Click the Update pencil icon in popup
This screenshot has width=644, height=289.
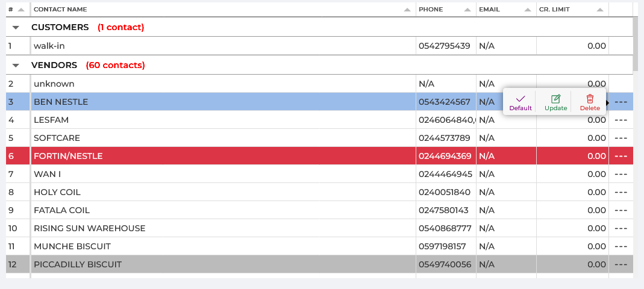point(555,99)
